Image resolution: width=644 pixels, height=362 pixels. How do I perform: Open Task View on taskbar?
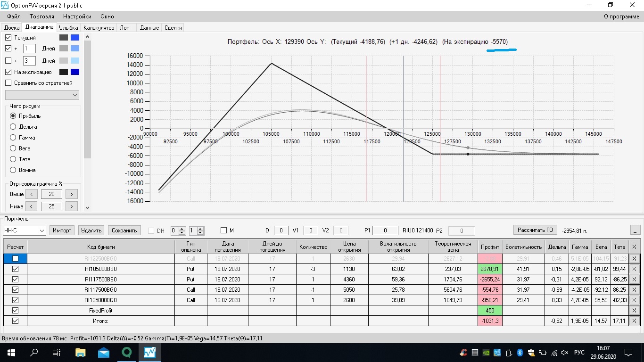point(57,352)
